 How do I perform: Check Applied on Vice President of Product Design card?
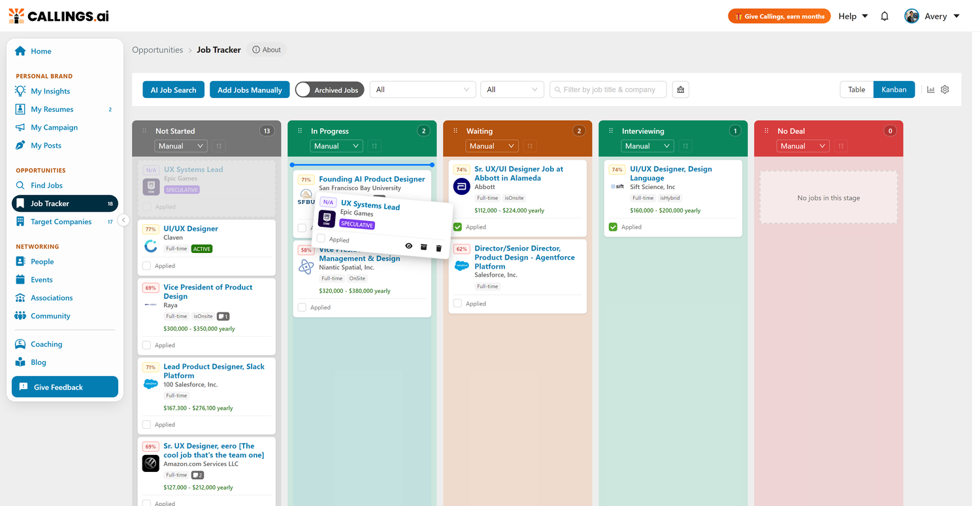(x=146, y=345)
